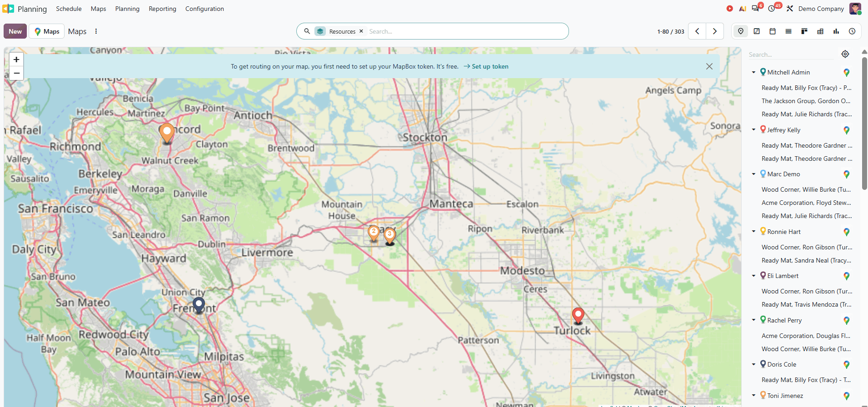Collapse the Mitchell Admin group

pos(753,72)
